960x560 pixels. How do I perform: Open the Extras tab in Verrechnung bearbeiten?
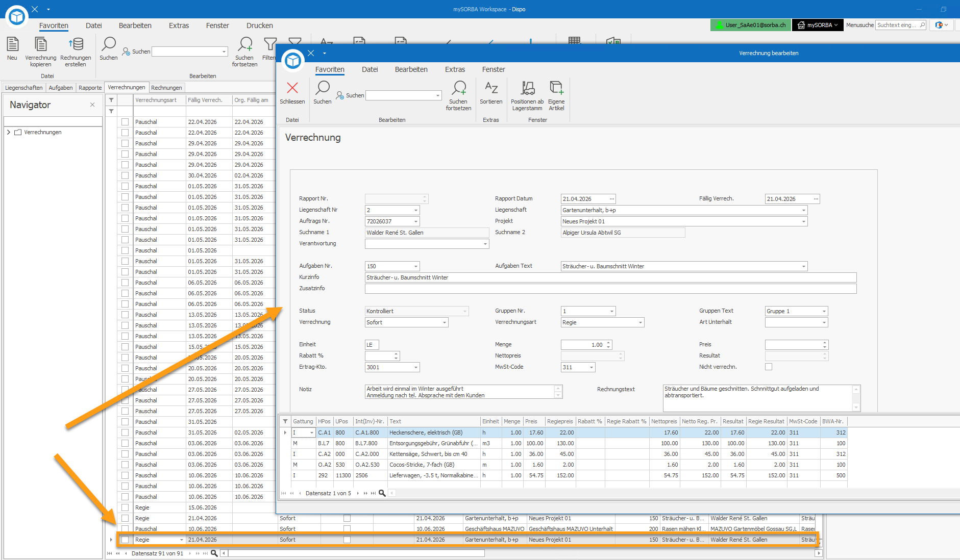pos(455,69)
